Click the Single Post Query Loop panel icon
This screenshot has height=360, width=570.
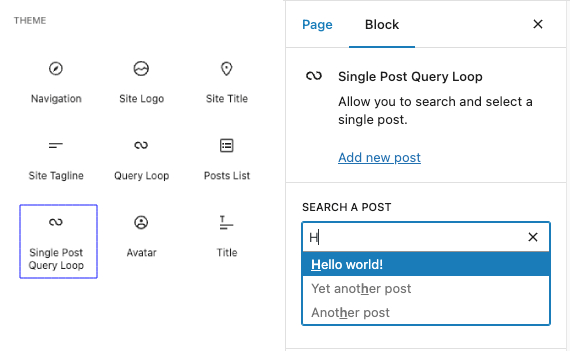click(314, 76)
